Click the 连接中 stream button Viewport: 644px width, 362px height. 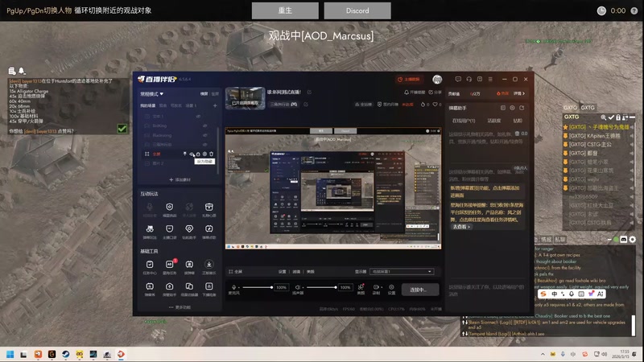419,290
